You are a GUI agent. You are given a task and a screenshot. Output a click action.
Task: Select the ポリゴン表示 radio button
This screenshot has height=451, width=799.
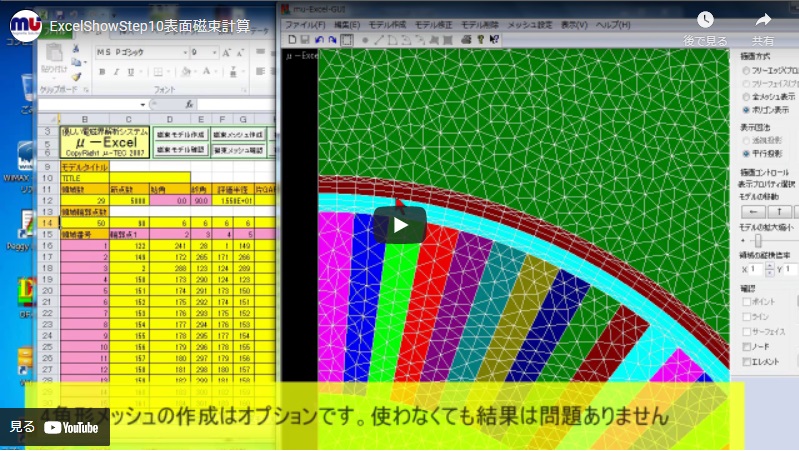pos(746,110)
